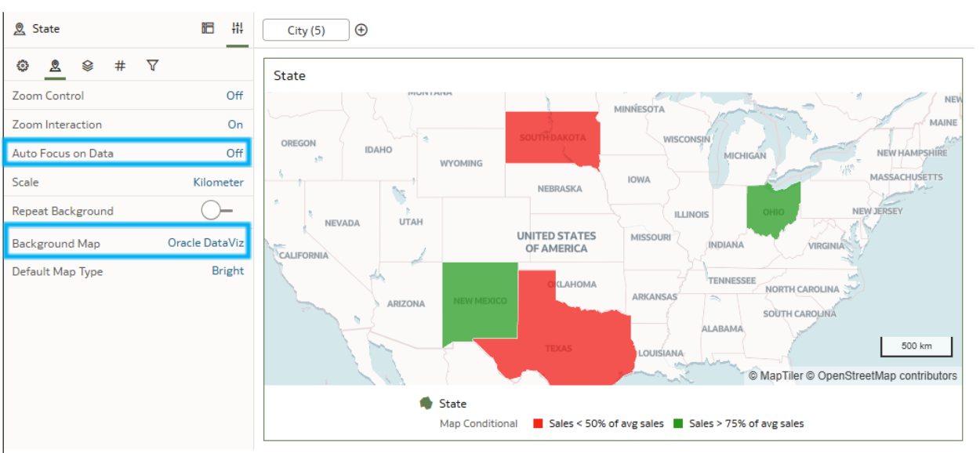Click the State layer icon in legend
Viewport: 980px width, 453px height.
[426, 403]
